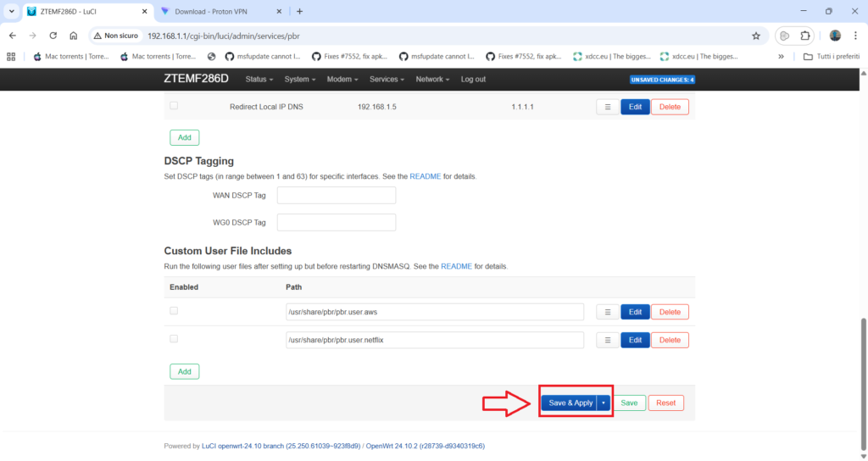Toggle the Redirect Local IP DNS checkbox

point(174,106)
